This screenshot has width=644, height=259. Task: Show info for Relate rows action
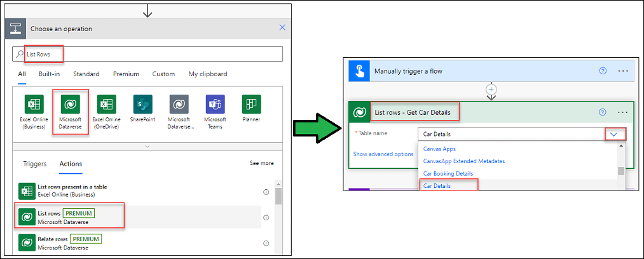266,243
